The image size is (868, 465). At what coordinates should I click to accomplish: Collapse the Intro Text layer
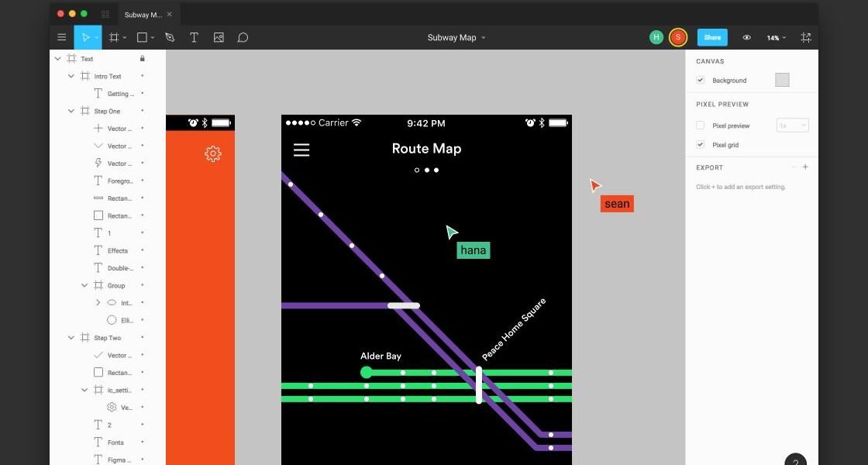pos(71,76)
